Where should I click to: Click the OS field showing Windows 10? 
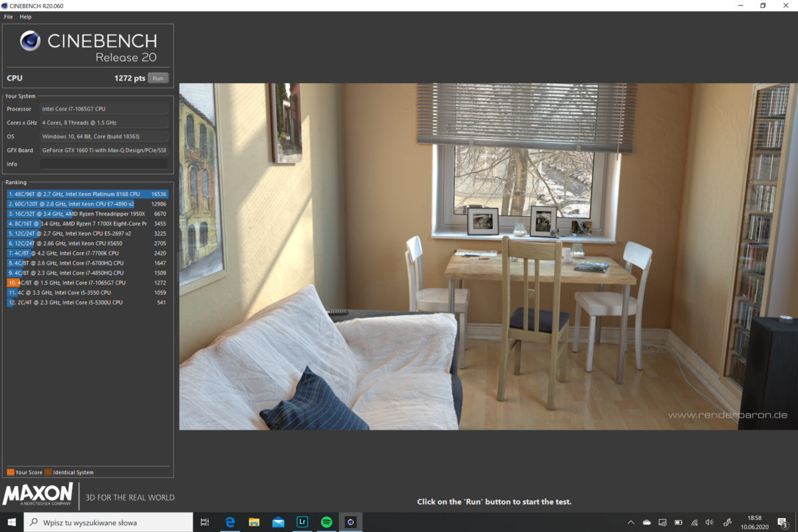point(104,136)
